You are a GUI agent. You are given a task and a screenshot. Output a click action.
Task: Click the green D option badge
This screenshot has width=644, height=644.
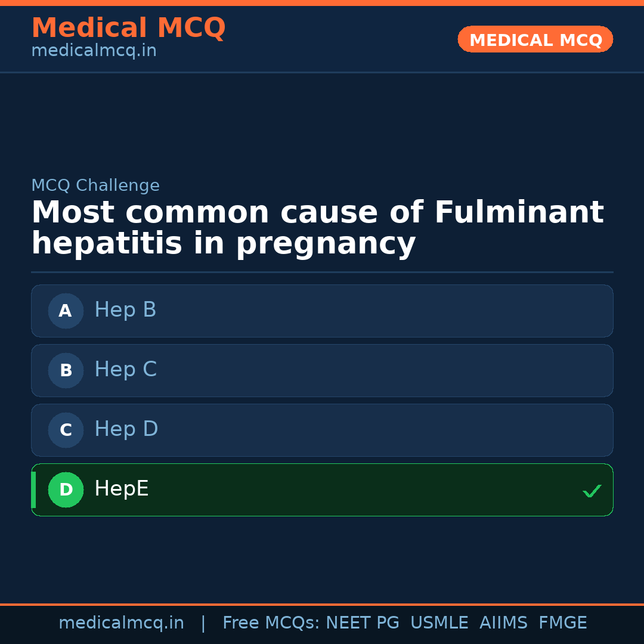(66, 490)
